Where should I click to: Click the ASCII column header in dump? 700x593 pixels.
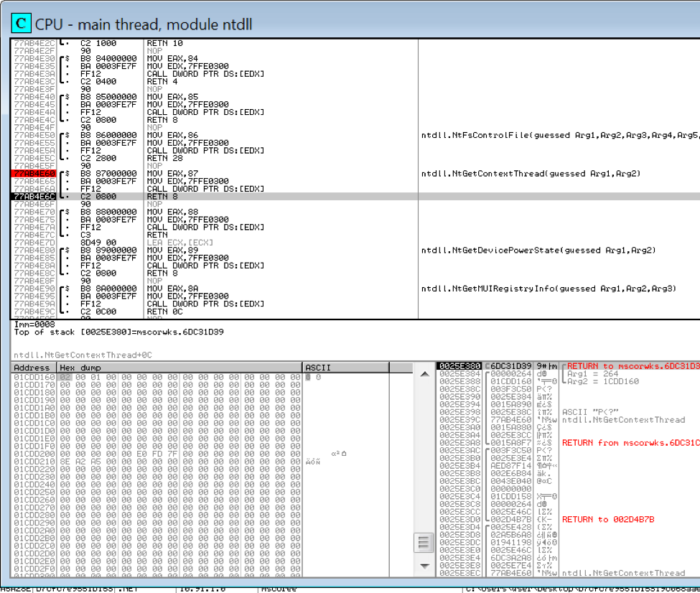[316, 368]
